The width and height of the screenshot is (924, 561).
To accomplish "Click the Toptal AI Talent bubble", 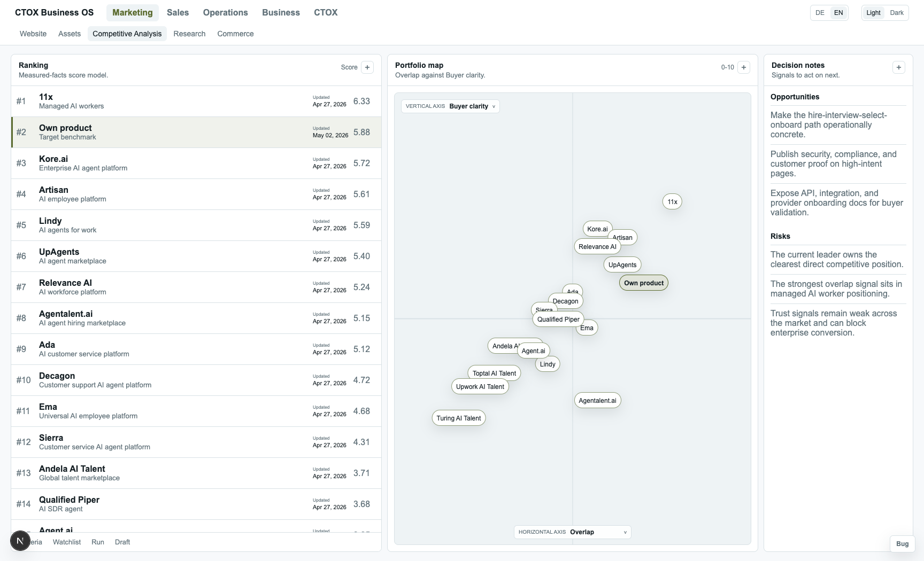I will pos(494,373).
